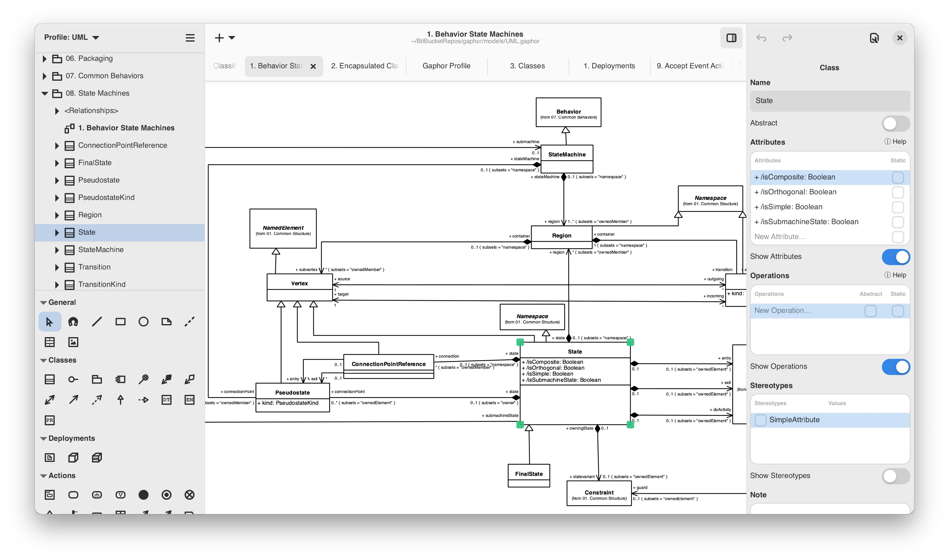Click the Help link next to Attributes
Viewport: 949px width, 560px height.
(895, 142)
